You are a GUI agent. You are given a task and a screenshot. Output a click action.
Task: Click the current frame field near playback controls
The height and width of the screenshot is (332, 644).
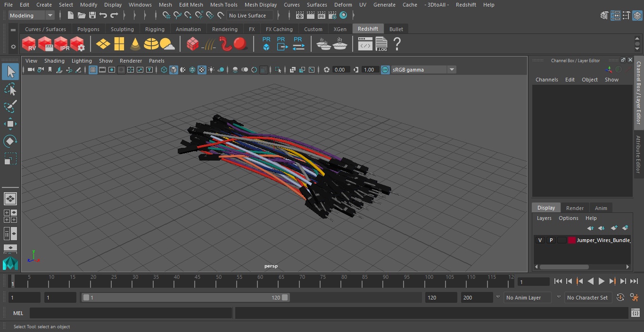(533, 282)
